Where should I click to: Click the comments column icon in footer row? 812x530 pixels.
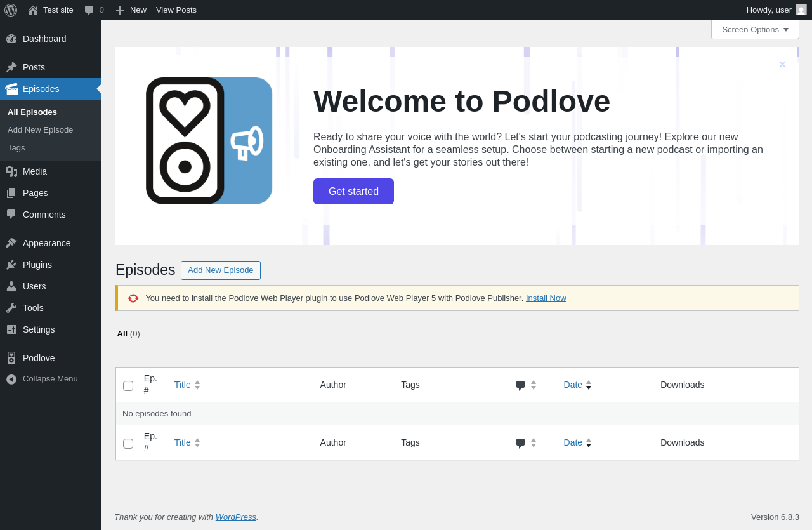tap(520, 442)
